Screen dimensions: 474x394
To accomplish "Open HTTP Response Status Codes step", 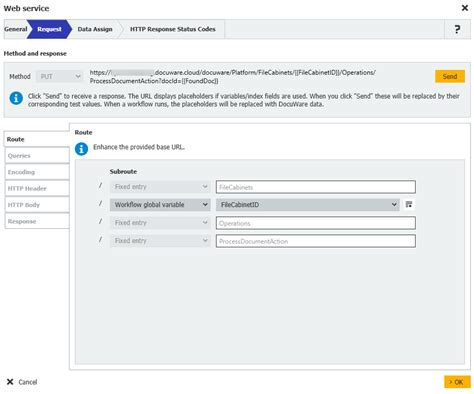I will click(x=172, y=29).
